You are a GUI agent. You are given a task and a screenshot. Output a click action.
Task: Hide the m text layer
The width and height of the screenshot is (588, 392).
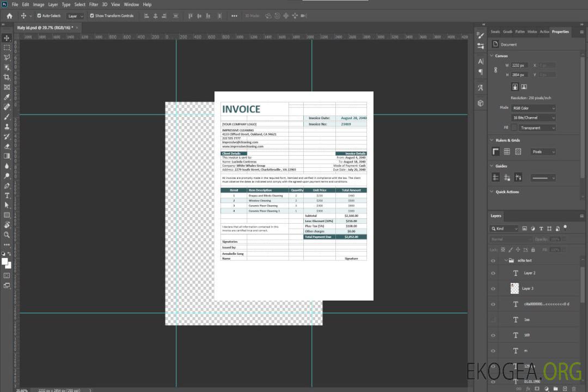click(x=493, y=351)
